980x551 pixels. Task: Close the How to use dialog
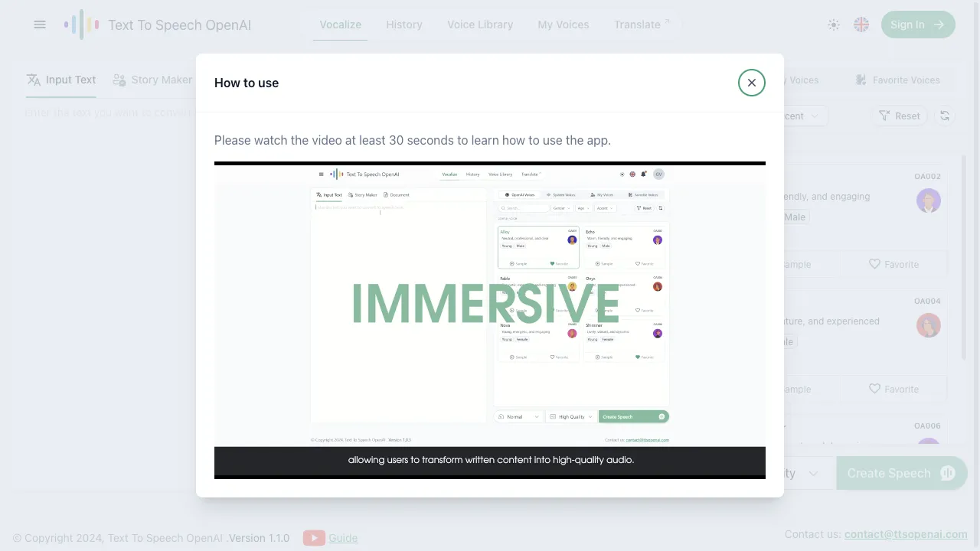752,83
